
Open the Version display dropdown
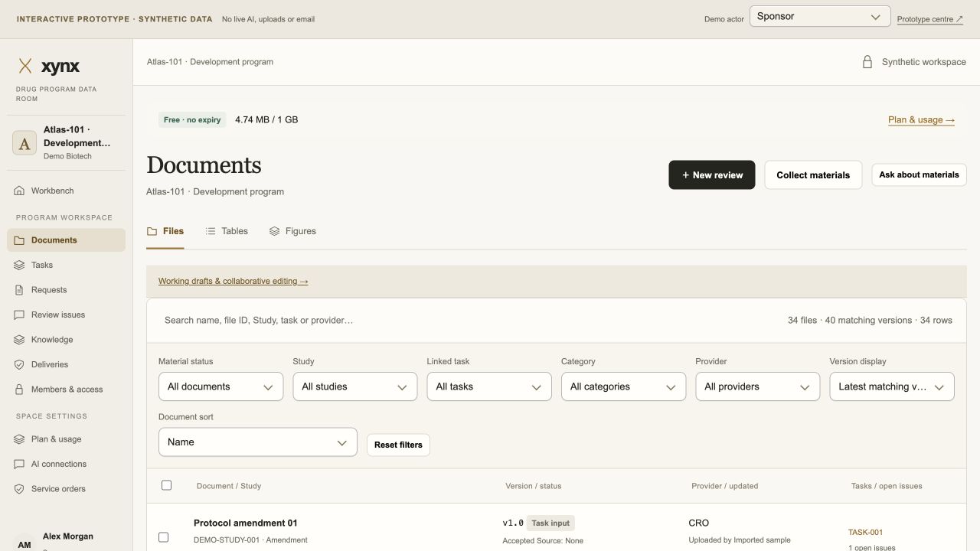892,386
